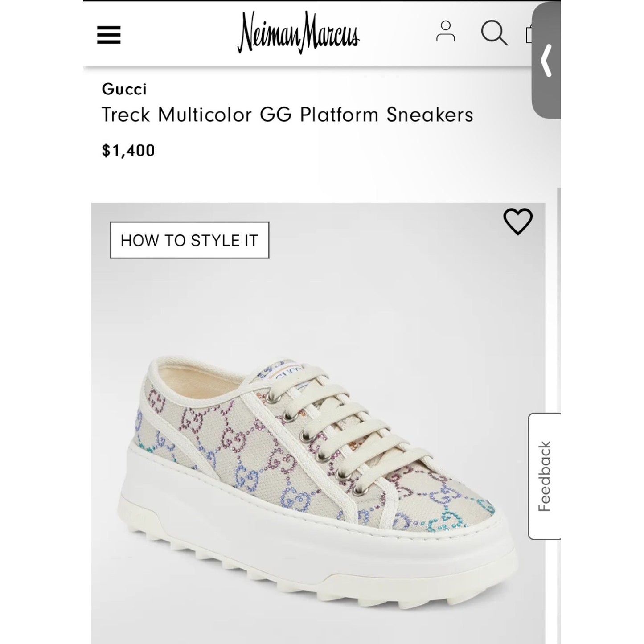Image resolution: width=644 pixels, height=644 pixels.
Task: Click the search magnifier icon
Action: click(x=494, y=33)
